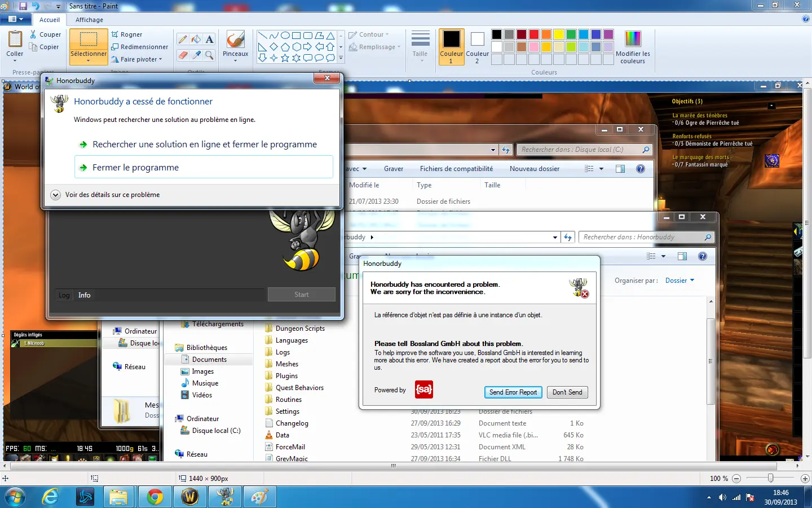Click the zoom out minus button in the status bar
This screenshot has width=812, height=508.
[736, 478]
